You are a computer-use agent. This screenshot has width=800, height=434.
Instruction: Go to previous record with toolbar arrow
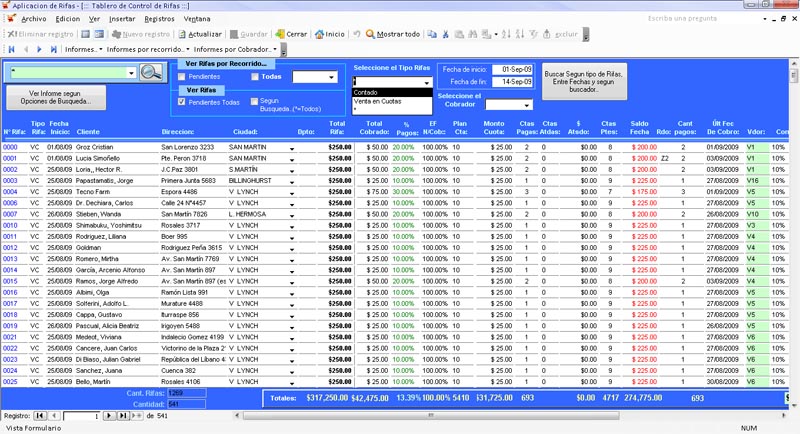click(x=26, y=49)
